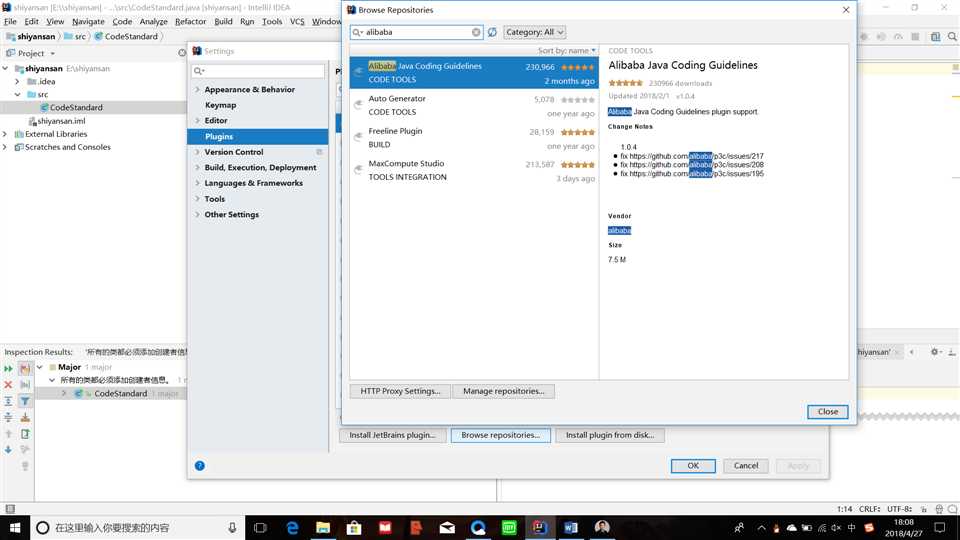Expand Appearance & Behavior in Settings

pos(198,89)
